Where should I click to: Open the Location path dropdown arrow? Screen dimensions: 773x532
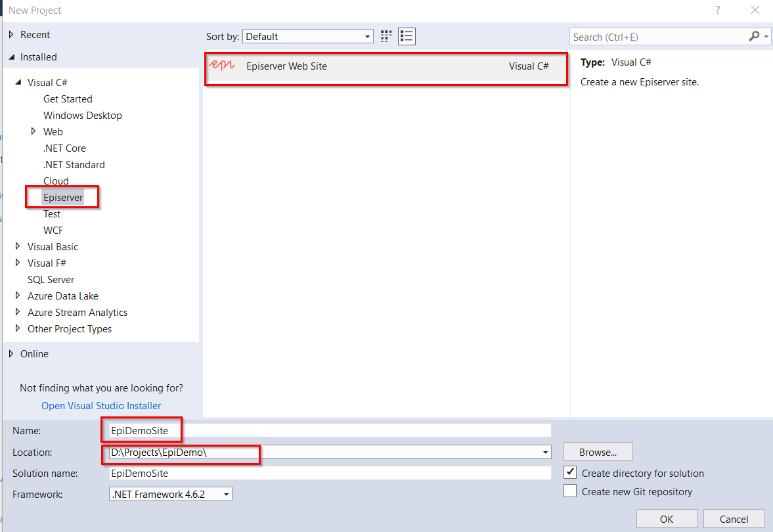coord(545,452)
